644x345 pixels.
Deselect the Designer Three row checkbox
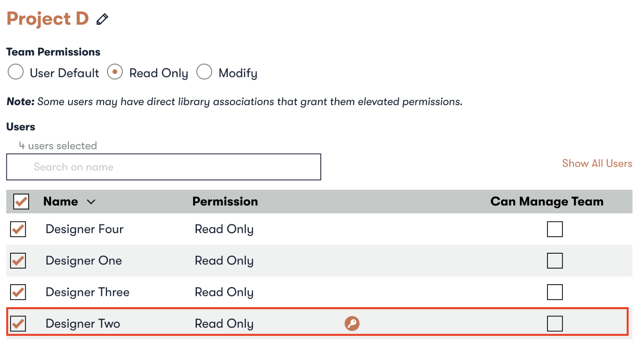coord(18,292)
